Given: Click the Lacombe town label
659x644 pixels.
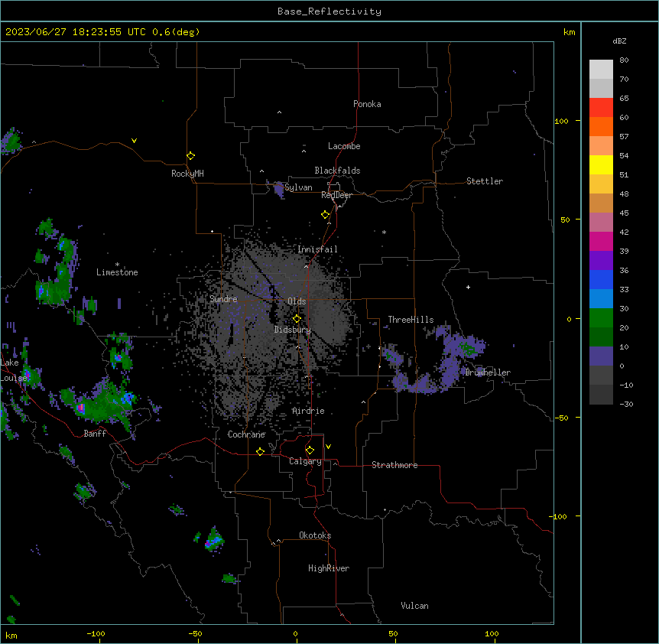Looking at the screenshot, I should 344,146.
